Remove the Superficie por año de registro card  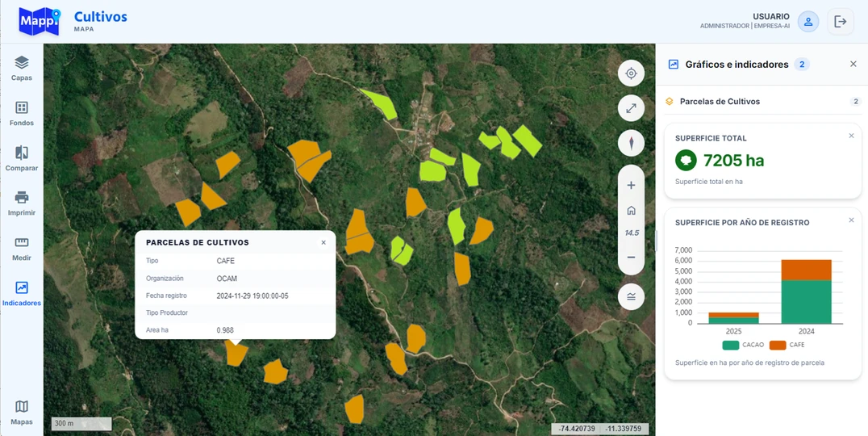coord(851,220)
